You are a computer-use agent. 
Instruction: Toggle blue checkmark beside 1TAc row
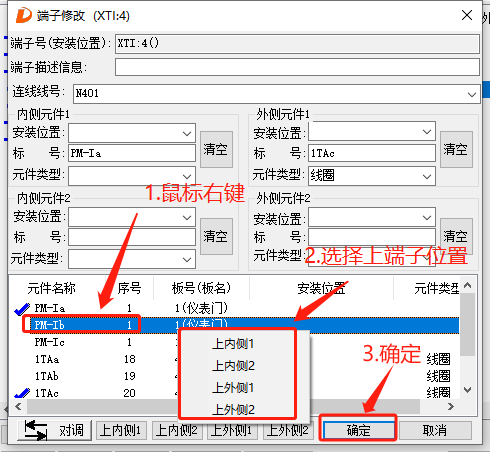pyautogui.click(x=22, y=393)
